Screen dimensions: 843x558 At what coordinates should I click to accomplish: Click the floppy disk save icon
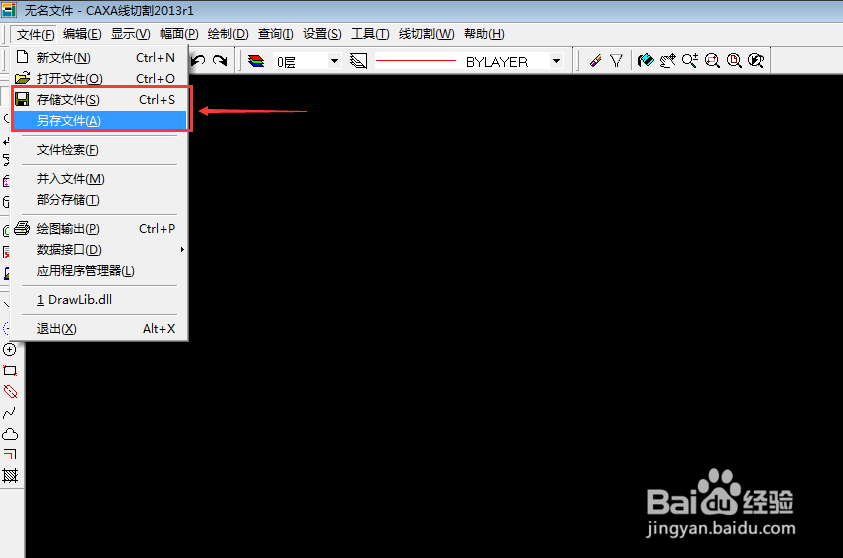click(x=23, y=99)
